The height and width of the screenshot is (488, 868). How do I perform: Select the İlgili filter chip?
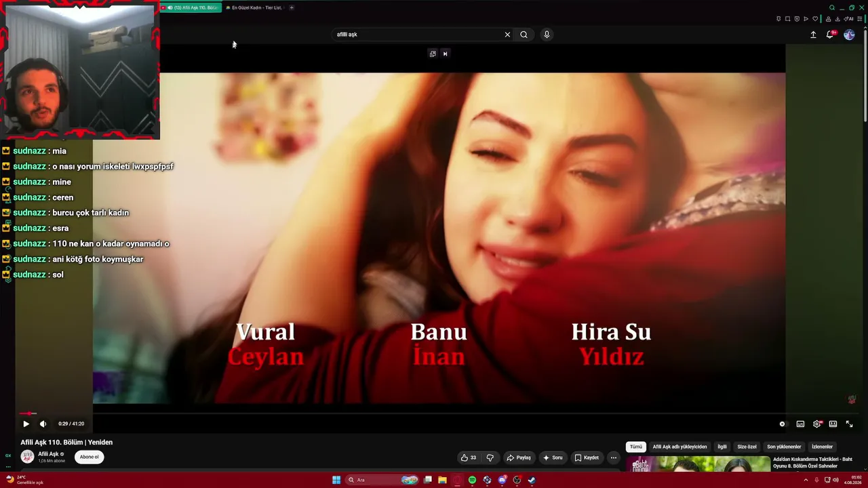pos(722,447)
